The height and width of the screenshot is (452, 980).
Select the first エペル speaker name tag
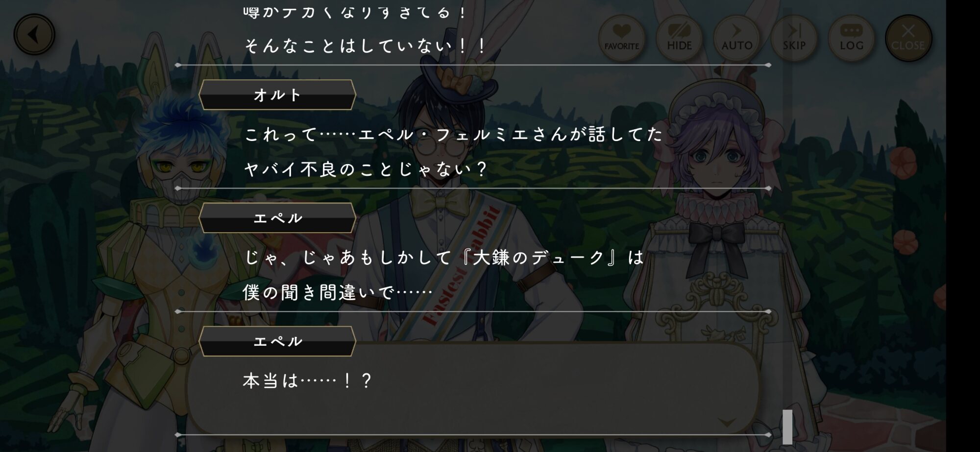pos(277,218)
